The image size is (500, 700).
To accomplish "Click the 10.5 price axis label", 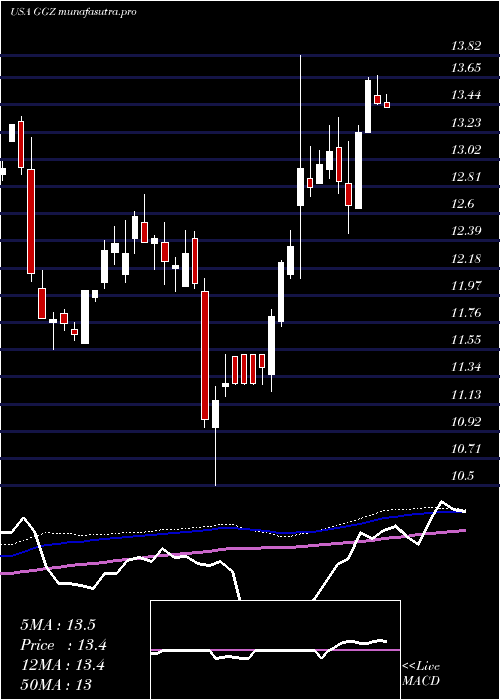I will [462, 476].
